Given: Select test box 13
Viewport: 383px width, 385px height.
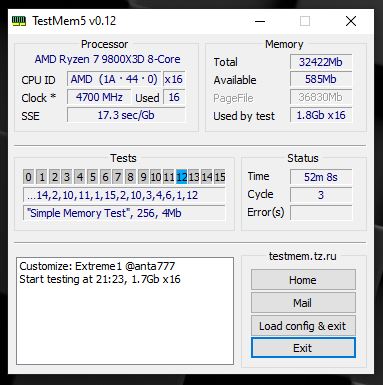Looking at the screenshot, I should (x=194, y=177).
